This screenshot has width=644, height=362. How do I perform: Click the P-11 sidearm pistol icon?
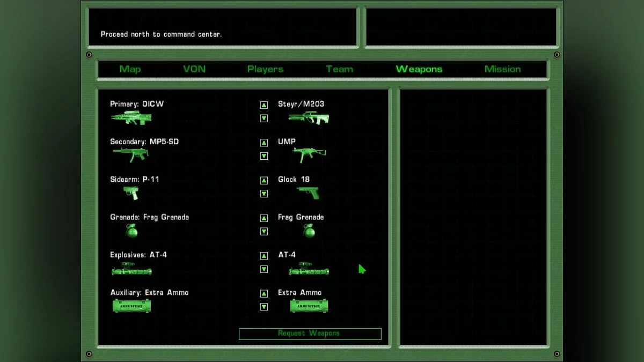131,193
